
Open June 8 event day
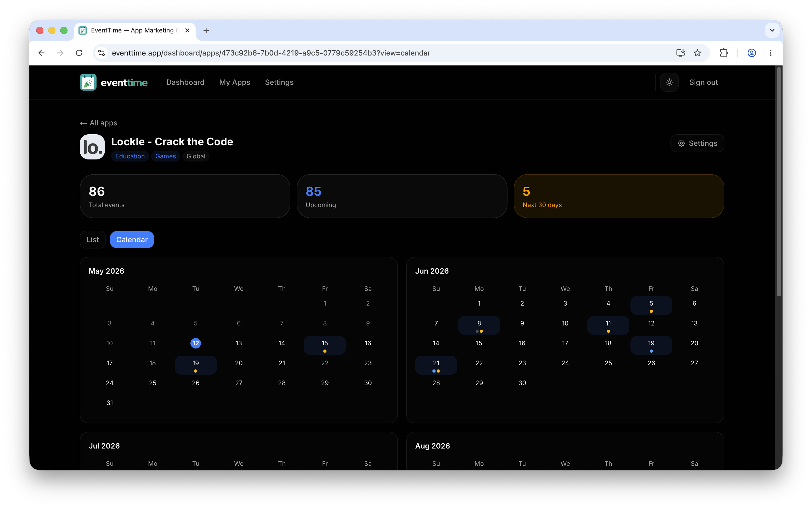tap(479, 325)
